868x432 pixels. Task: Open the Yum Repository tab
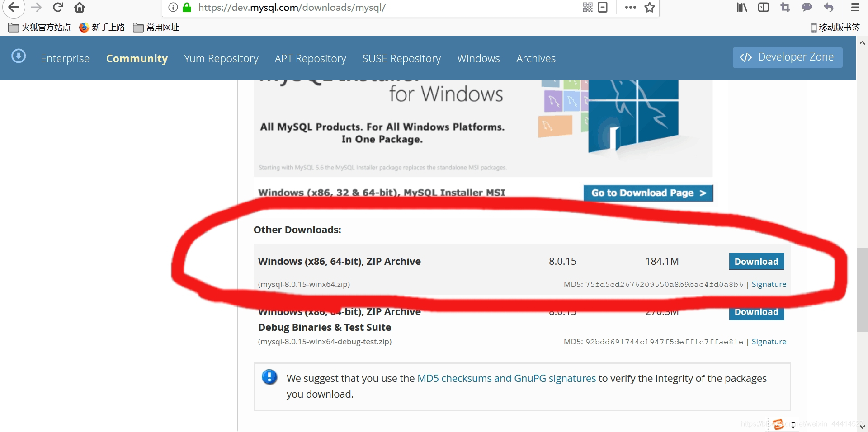pos(221,59)
